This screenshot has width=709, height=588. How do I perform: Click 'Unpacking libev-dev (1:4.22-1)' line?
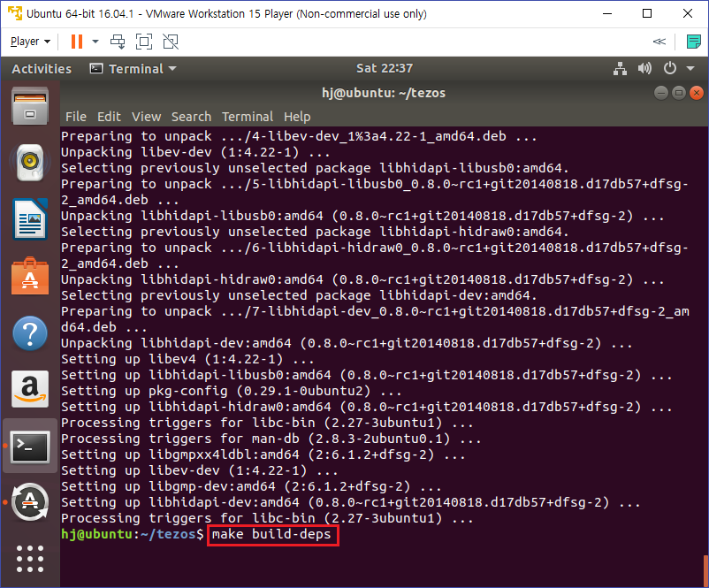[x=195, y=152]
